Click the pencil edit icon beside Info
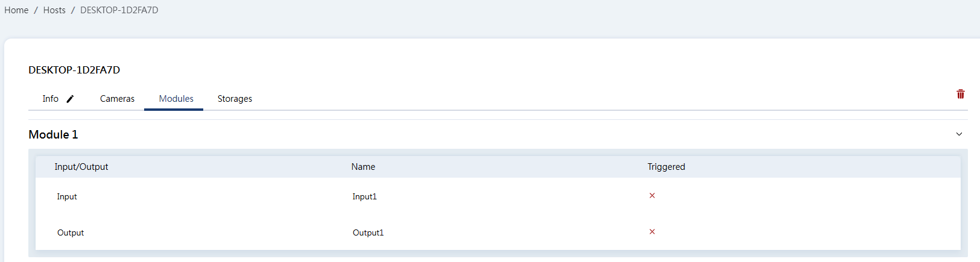The image size is (980, 262). (70, 99)
